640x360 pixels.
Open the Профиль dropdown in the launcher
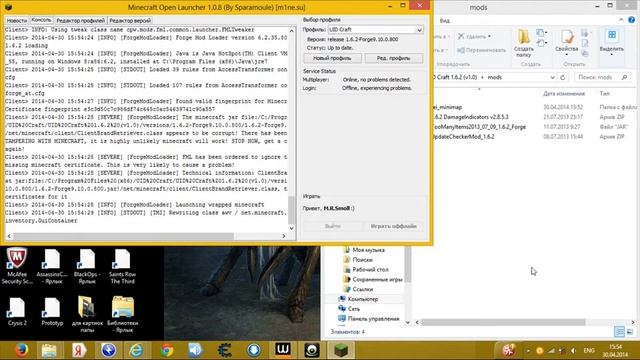(419, 30)
